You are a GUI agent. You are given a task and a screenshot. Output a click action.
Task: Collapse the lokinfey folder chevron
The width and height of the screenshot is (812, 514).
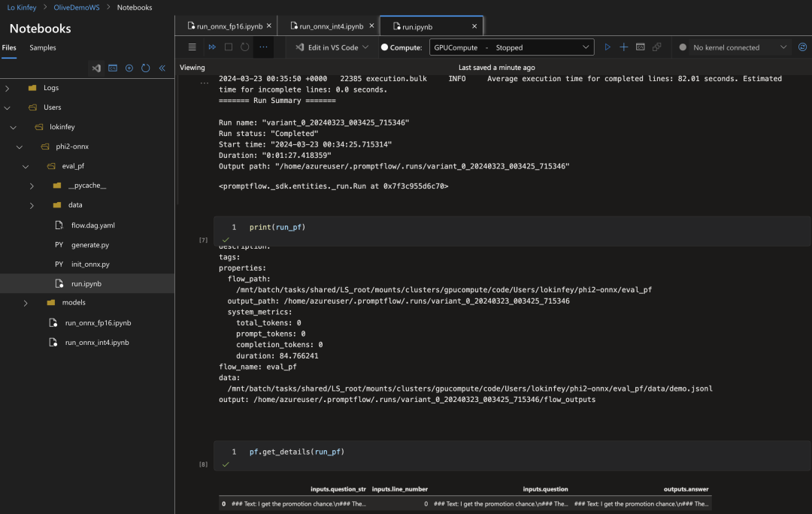pyautogui.click(x=14, y=127)
